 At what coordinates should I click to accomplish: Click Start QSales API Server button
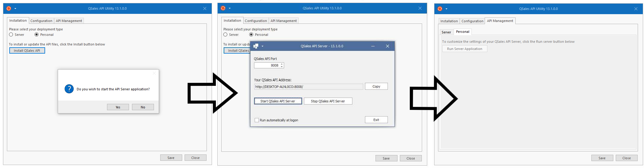pyautogui.click(x=278, y=101)
